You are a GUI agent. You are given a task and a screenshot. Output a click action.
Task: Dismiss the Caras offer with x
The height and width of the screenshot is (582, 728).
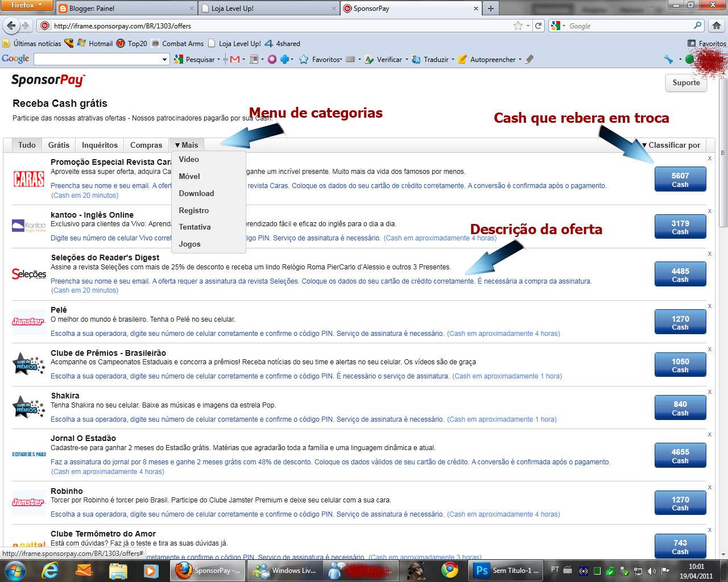[x=709, y=158]
